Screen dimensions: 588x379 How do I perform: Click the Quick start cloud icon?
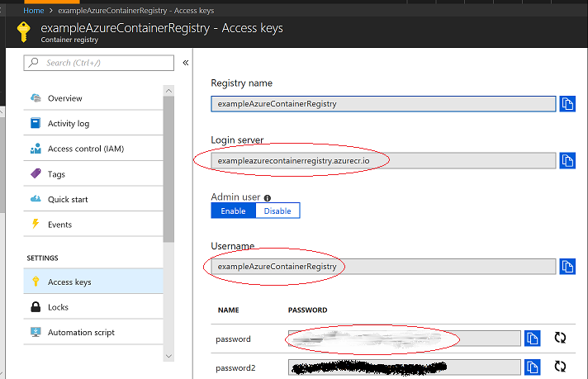[x=36, y=199]
